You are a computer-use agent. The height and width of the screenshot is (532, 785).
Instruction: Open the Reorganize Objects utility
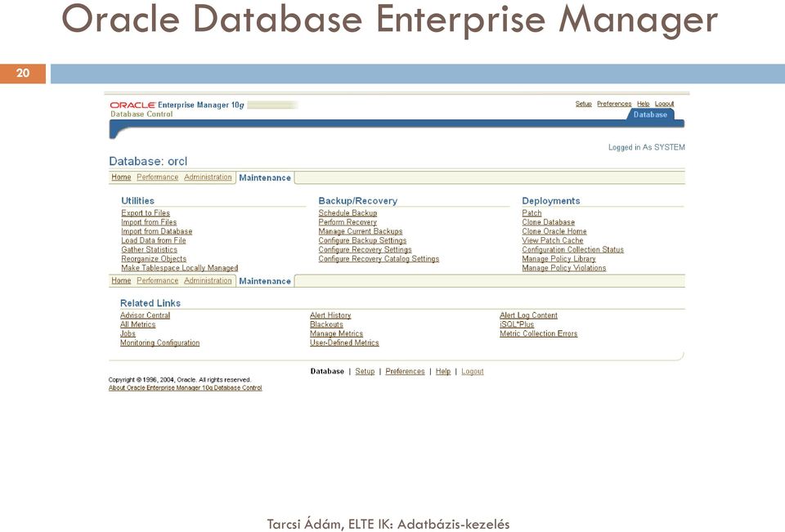tap(154, 259)
